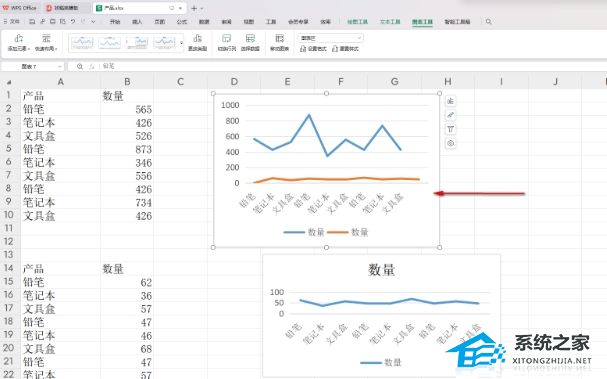Switch to the 文本工具 text tools tab
The image size is (607, 379).
coord(389,22)
